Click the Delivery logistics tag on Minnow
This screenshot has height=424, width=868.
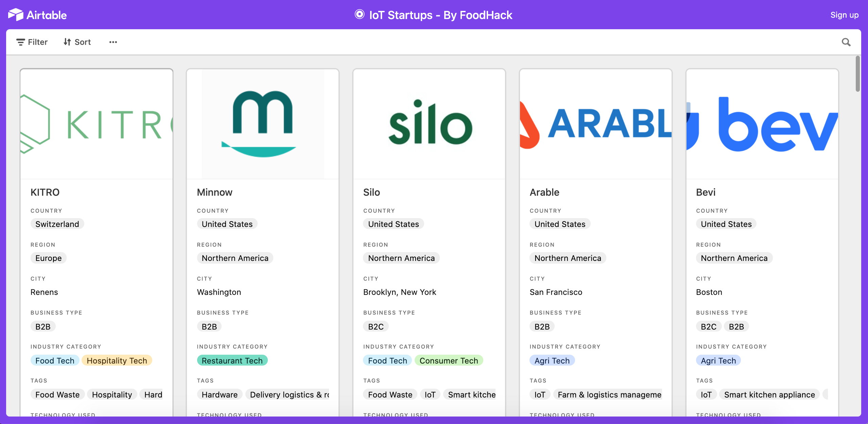point(288,394)
